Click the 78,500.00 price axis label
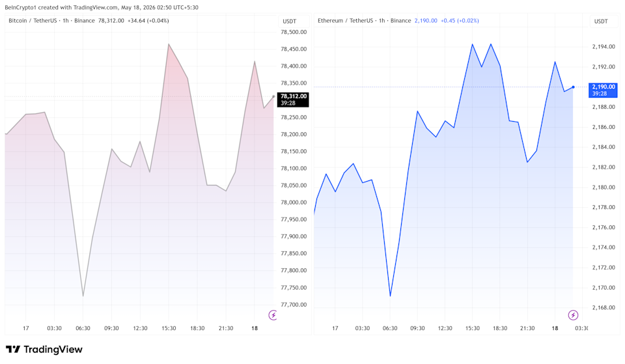 [294, 32]
